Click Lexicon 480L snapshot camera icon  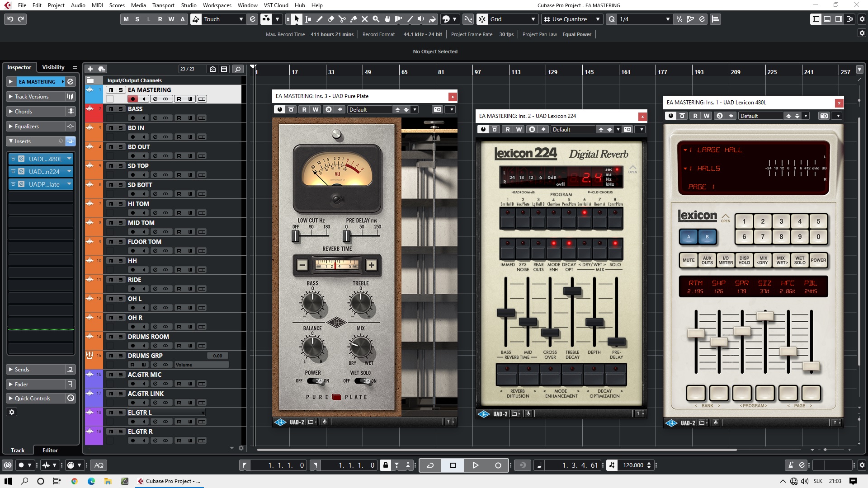click(x=824, y=116)
